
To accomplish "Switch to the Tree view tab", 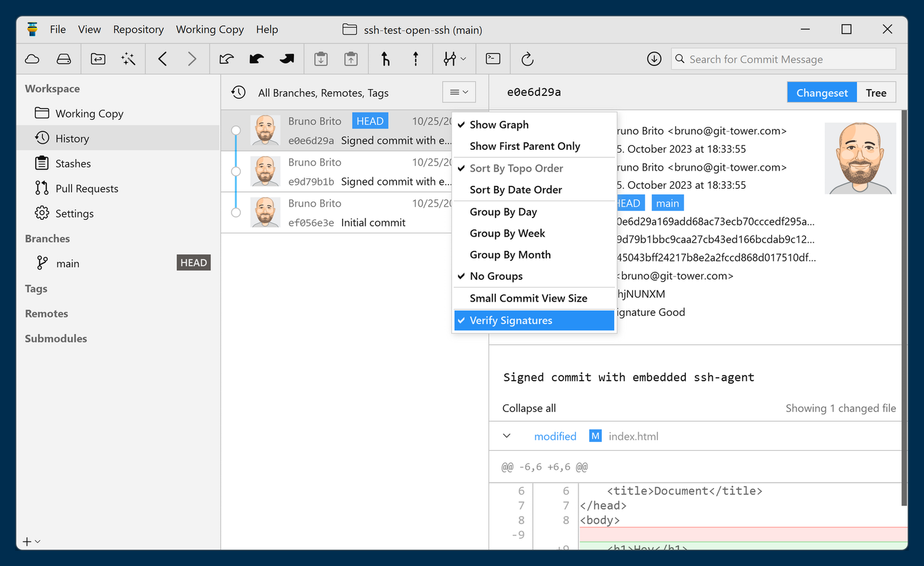I will click(x=875, y=93).
